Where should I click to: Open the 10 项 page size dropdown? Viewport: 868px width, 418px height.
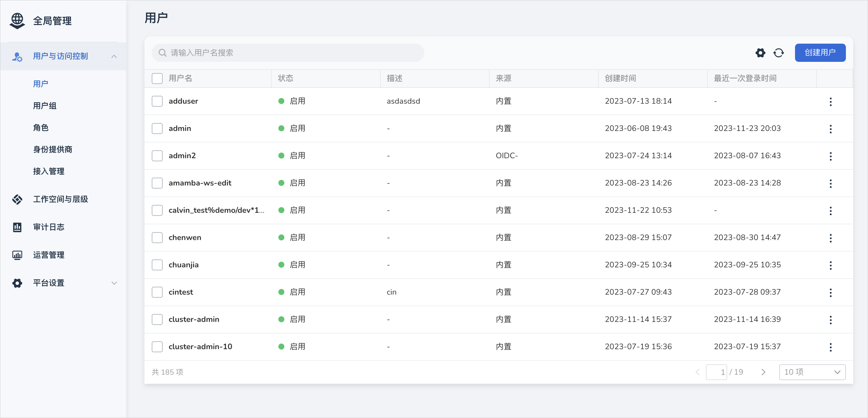coord(812,372)
